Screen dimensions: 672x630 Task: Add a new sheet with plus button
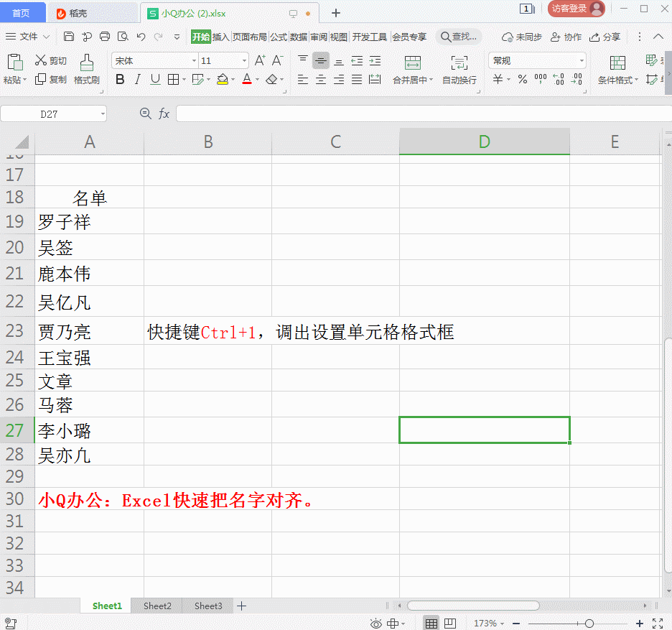242,606
